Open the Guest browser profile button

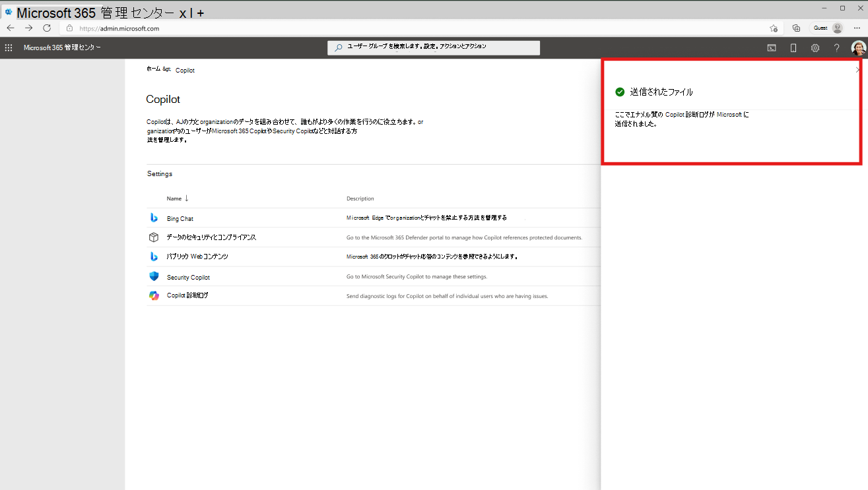tap(828, 28)
